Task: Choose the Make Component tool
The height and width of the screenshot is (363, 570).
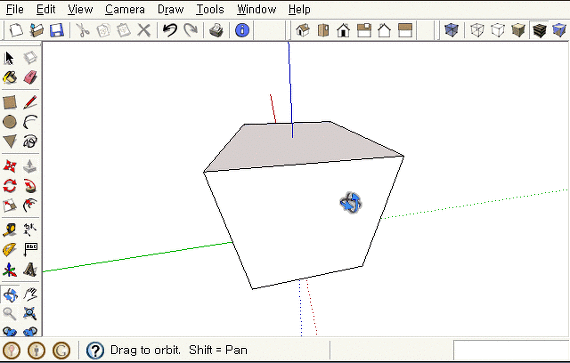Action: tap(30, 57)
